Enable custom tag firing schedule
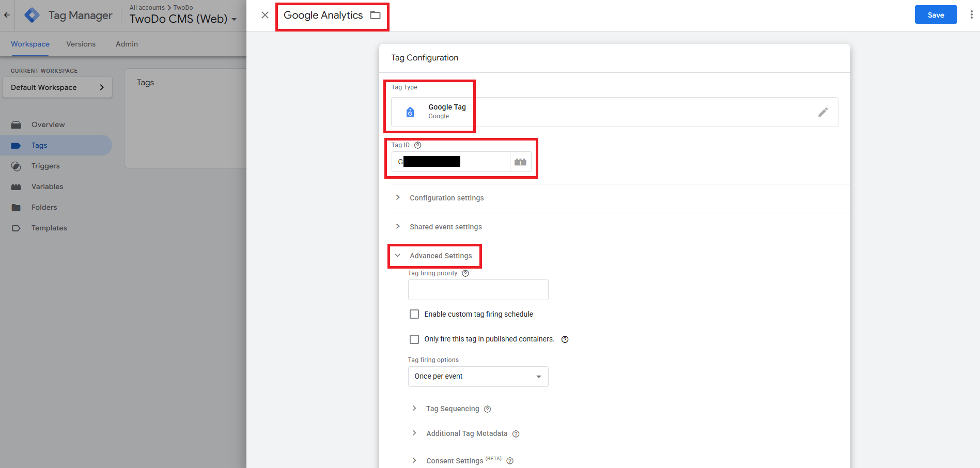This screenshot has width=980, height=468. click(414, 314)
